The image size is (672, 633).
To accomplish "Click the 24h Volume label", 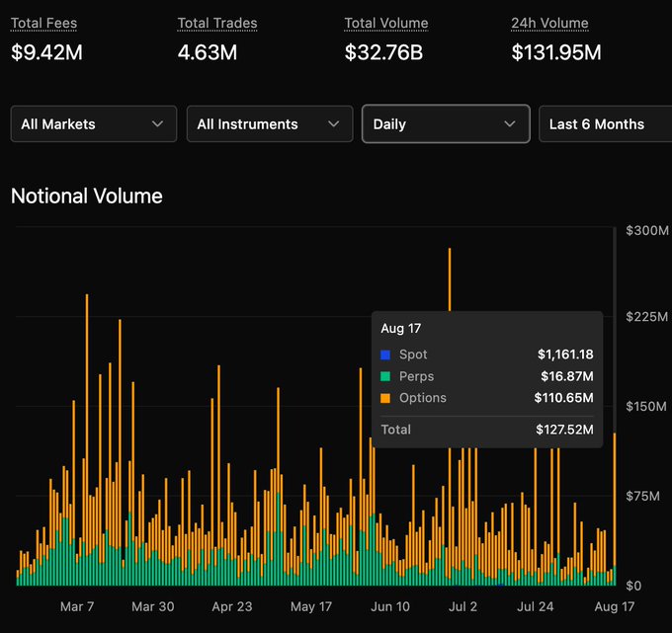I will click(549, 23).
